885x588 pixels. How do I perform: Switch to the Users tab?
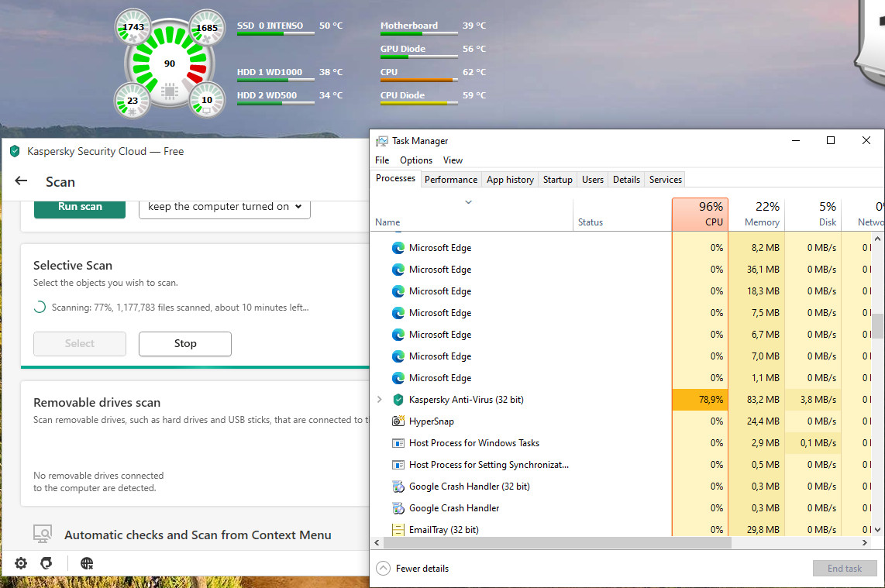(593, 180)
